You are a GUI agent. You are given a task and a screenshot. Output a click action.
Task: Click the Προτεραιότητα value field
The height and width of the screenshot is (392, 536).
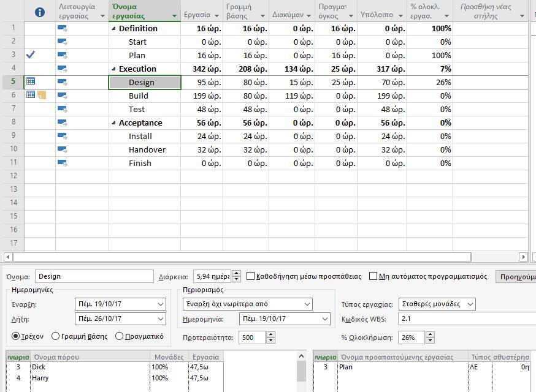coord(252,337)
